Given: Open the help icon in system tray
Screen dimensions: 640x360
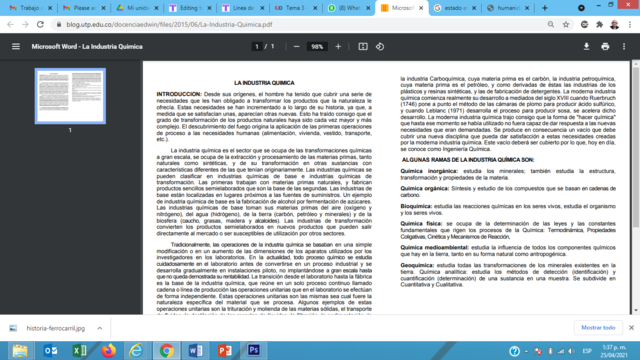Looking at the screenshot, I should (x=514, y=351).
